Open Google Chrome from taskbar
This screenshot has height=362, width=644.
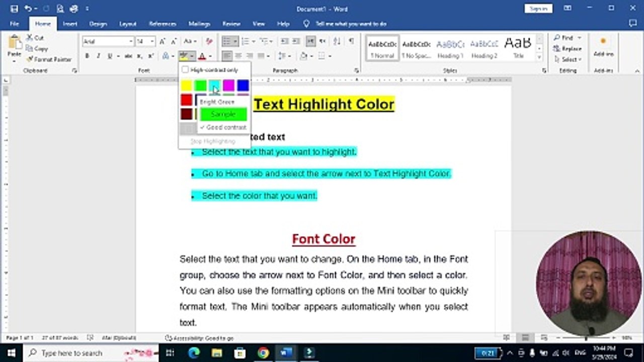[263, 353]
